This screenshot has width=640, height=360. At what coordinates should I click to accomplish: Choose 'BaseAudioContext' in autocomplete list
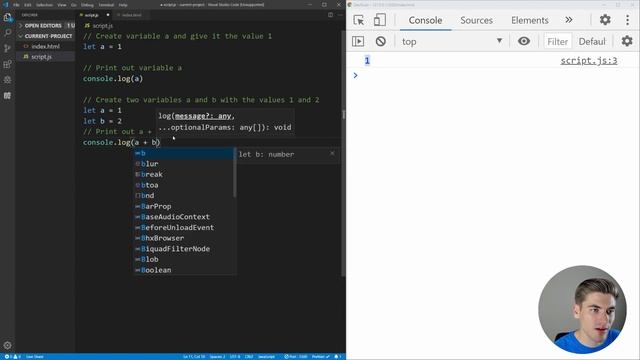coord(184,217)
